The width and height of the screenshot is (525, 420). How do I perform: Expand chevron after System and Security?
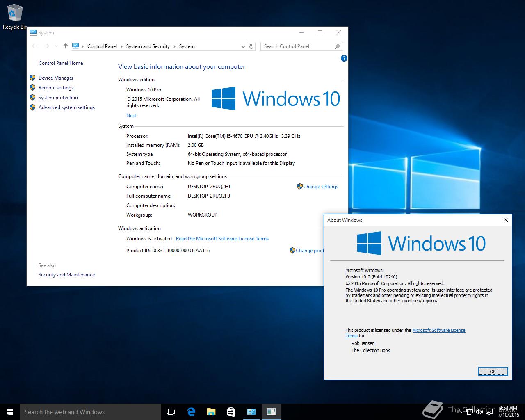tap(174, 46)
